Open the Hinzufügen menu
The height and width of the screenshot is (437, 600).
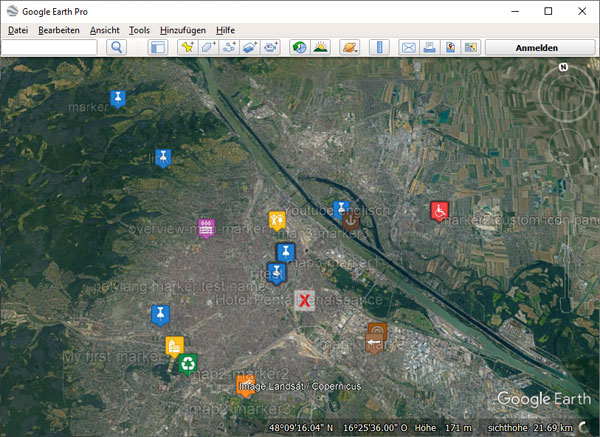[x=183, y=30]
